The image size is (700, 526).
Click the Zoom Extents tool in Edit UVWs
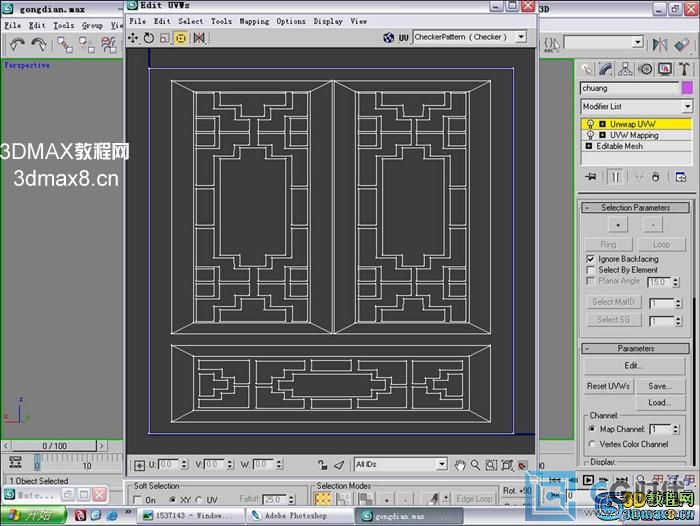(x=507, y=465)
